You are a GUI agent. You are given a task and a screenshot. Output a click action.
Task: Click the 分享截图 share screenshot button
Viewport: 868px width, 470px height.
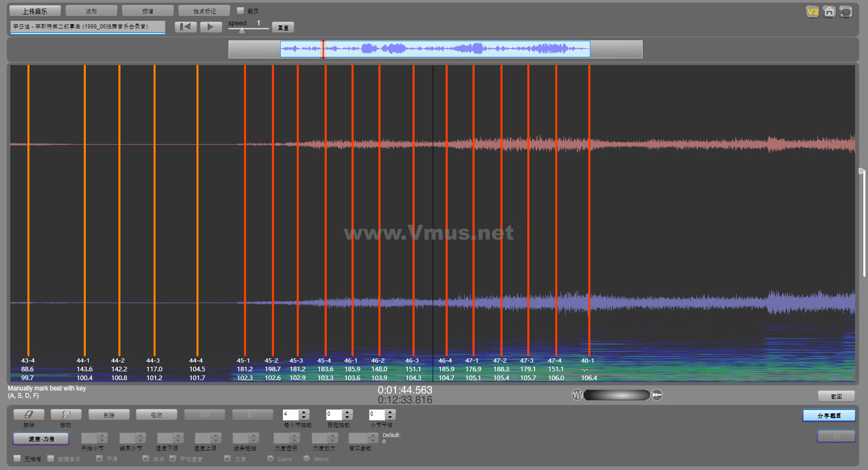[x=829, y=416]
